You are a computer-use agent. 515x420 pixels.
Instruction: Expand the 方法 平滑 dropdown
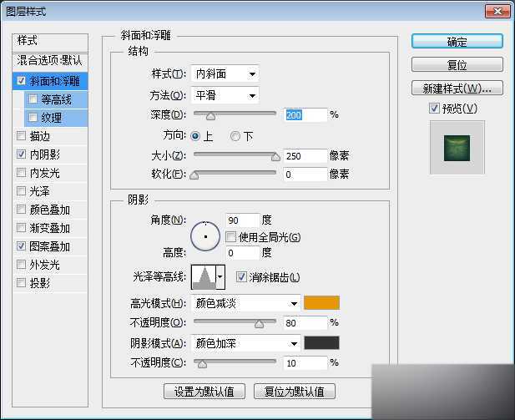[225, 95]
